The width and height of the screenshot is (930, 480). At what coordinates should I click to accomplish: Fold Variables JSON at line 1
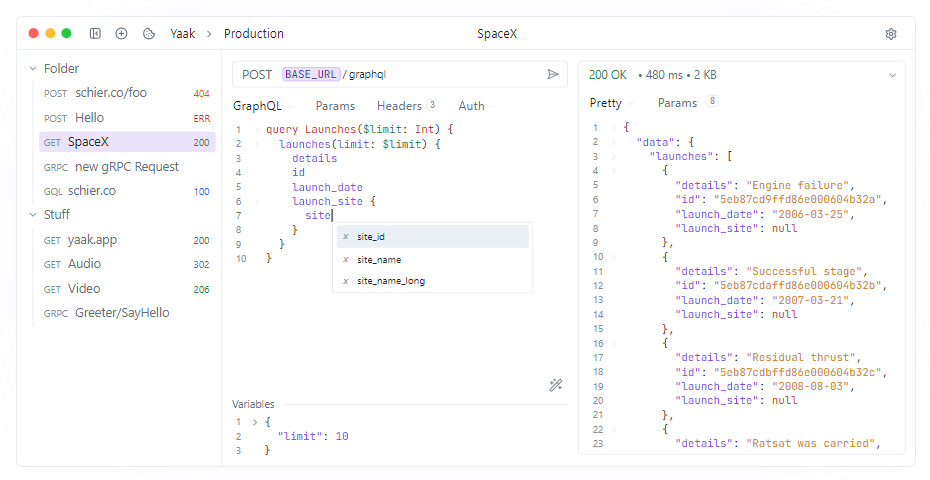tap(255, 422)
